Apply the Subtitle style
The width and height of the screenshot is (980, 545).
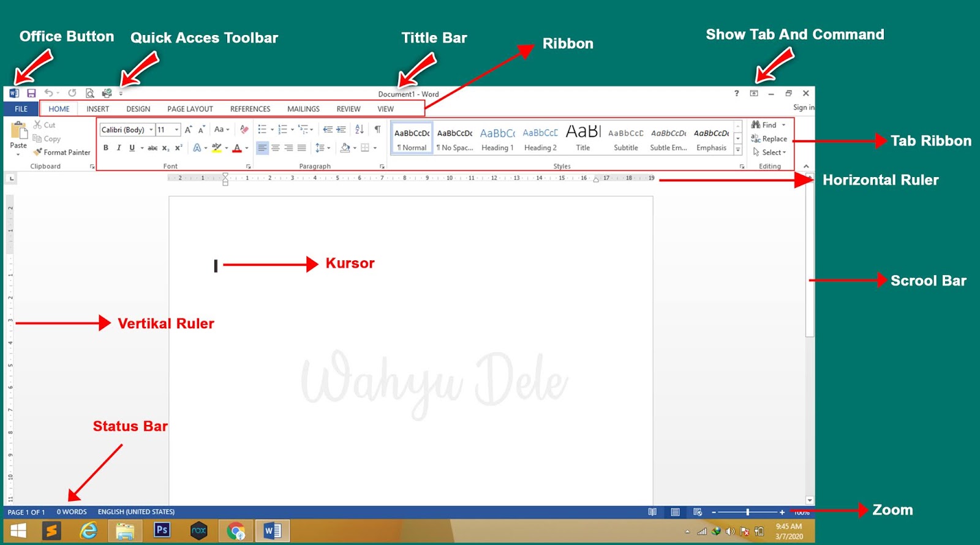626,139
